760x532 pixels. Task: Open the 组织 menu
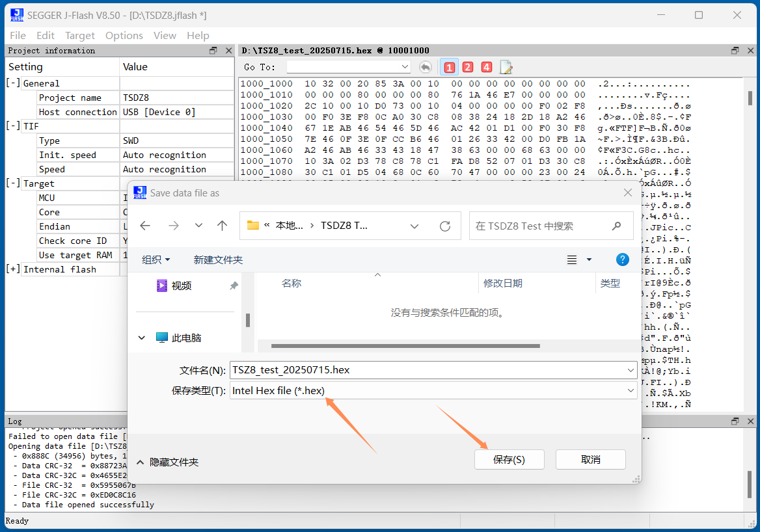click(156, 259)
